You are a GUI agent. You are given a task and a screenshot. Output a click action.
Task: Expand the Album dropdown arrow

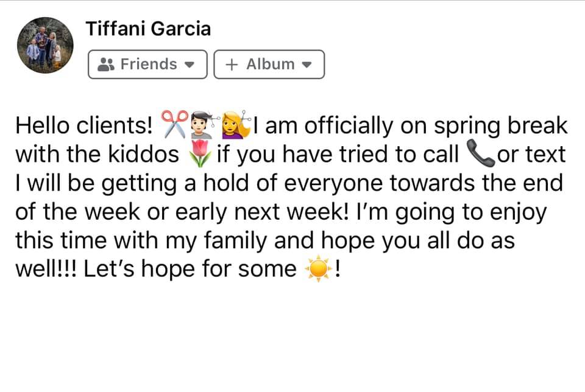click(307, 65)
